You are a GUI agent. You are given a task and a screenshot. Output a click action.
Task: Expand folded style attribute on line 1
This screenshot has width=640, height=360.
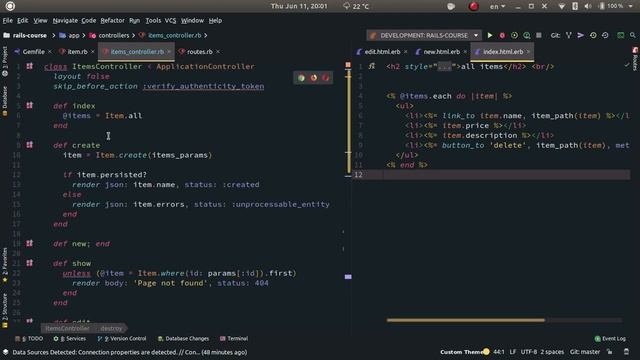[x=444, y=67]
